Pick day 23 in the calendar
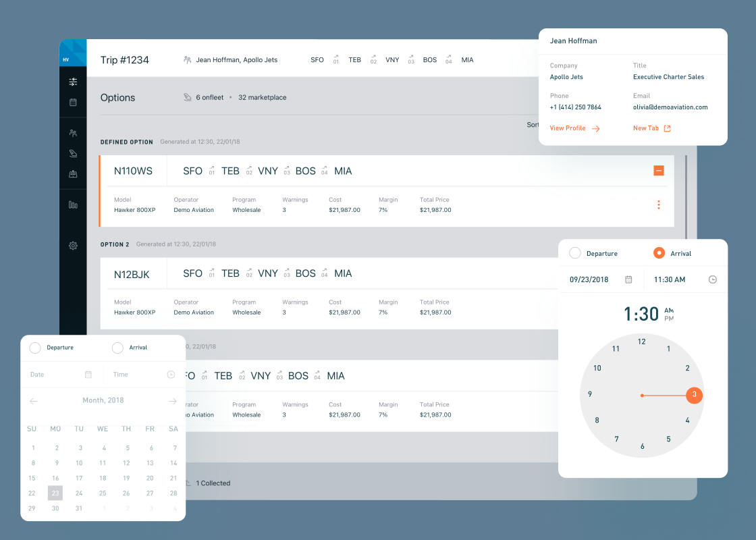The width and height of the screenshot is (756, 540). coord(55,493)
